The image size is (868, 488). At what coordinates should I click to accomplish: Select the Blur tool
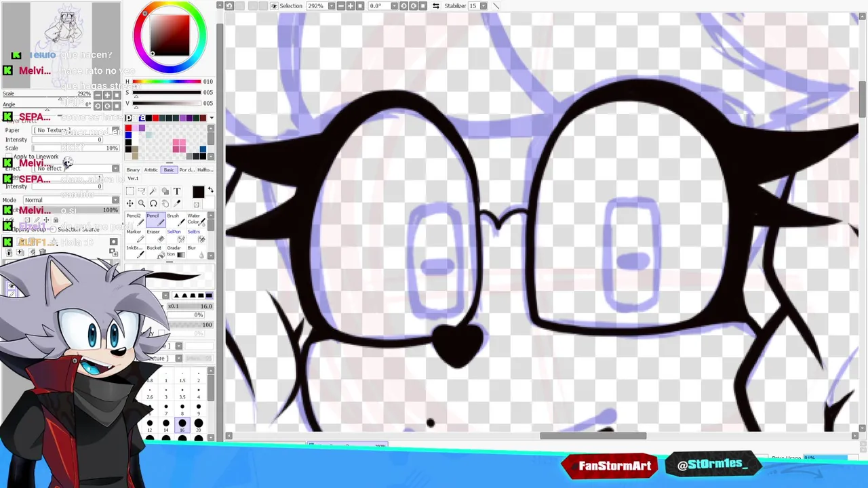(x=197, y=251)
